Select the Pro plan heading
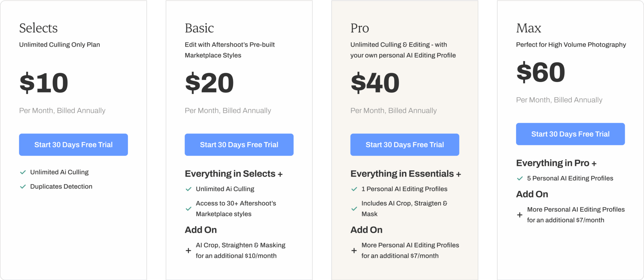This screenshot has width=644, height=280. (359, 28)
